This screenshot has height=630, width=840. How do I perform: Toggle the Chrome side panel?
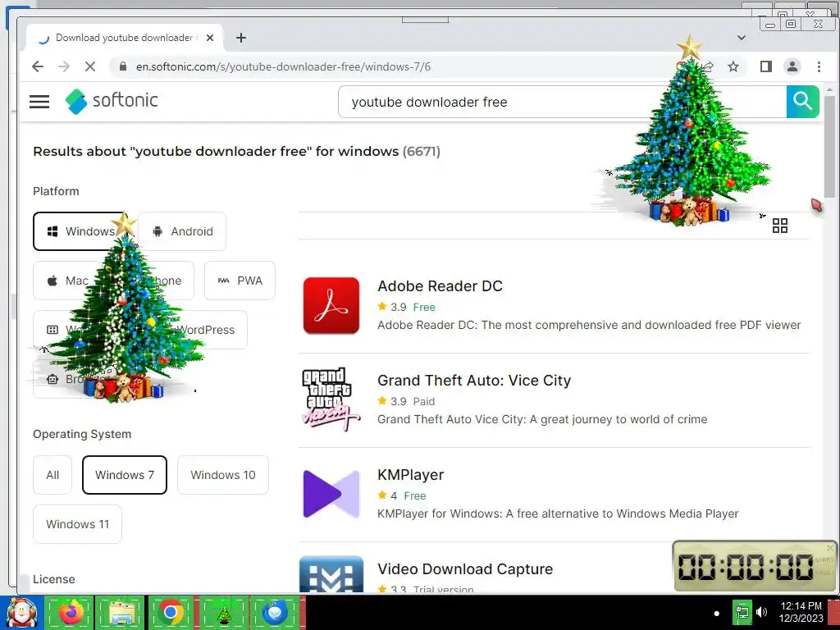click(766, 66)
